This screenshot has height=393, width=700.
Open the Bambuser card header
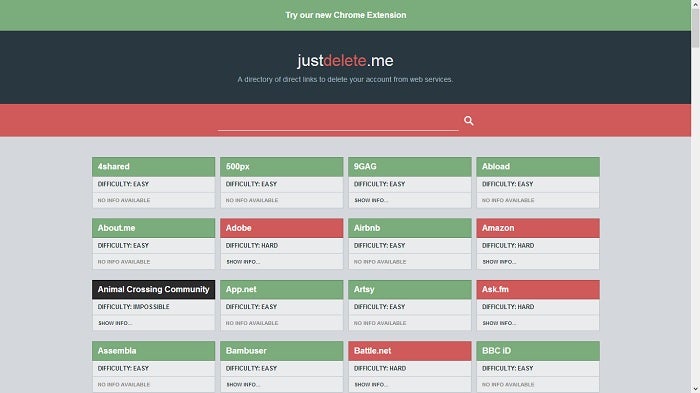(x=282, y=351)
